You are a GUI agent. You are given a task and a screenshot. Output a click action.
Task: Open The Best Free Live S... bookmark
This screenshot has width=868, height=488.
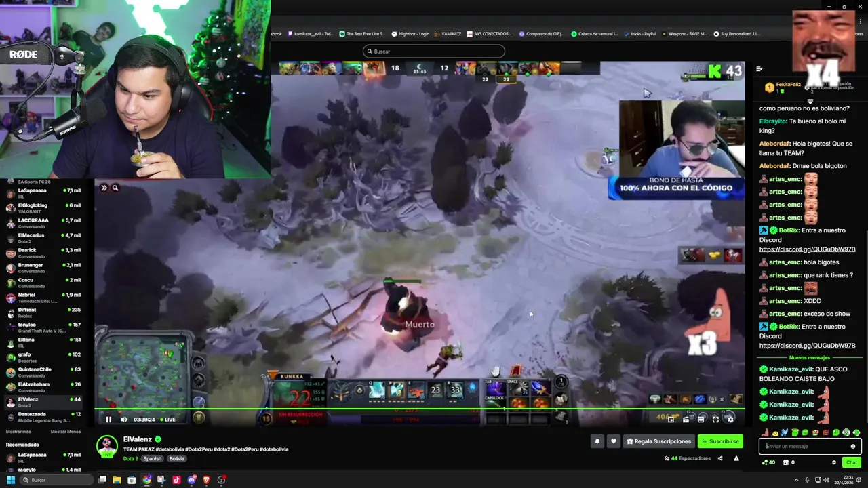point(362,33)
